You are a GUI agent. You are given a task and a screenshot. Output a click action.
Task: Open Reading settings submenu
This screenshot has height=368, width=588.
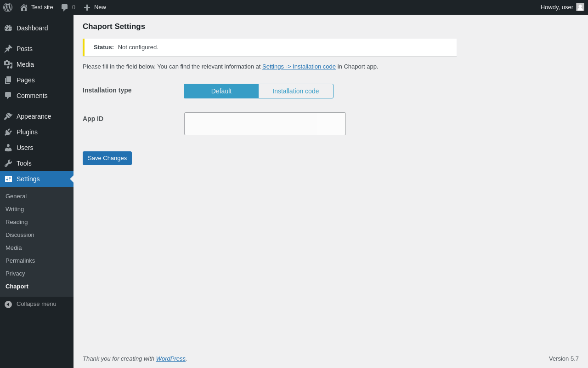(x=37, y=222)
